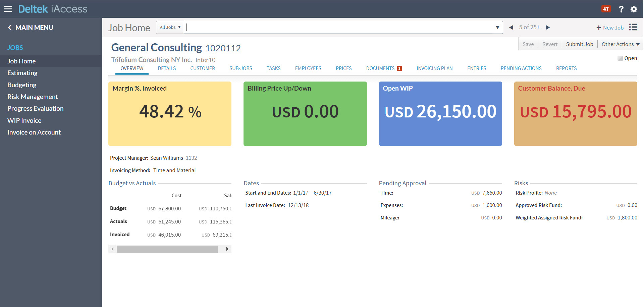Toggle the Open checkbox
The width and height of the screenshot is (644, 307).
click(620, 58)
